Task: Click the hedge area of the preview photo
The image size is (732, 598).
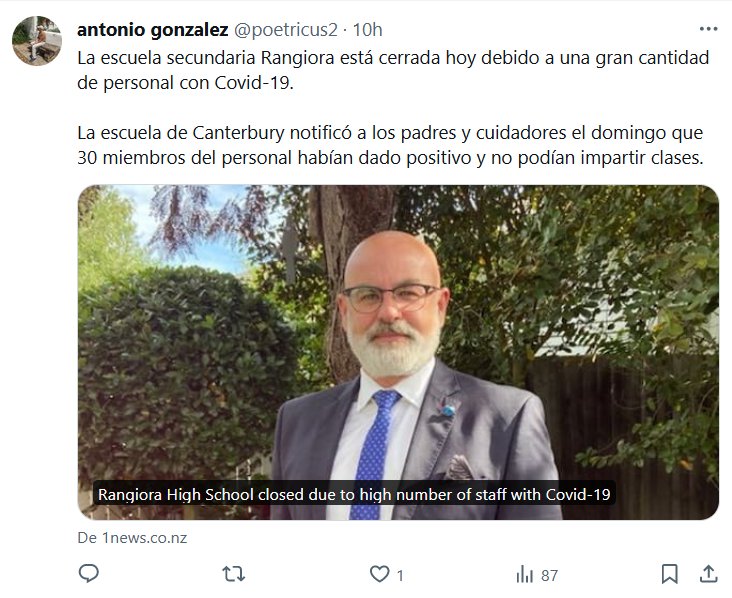Action: tap(182, 373)
